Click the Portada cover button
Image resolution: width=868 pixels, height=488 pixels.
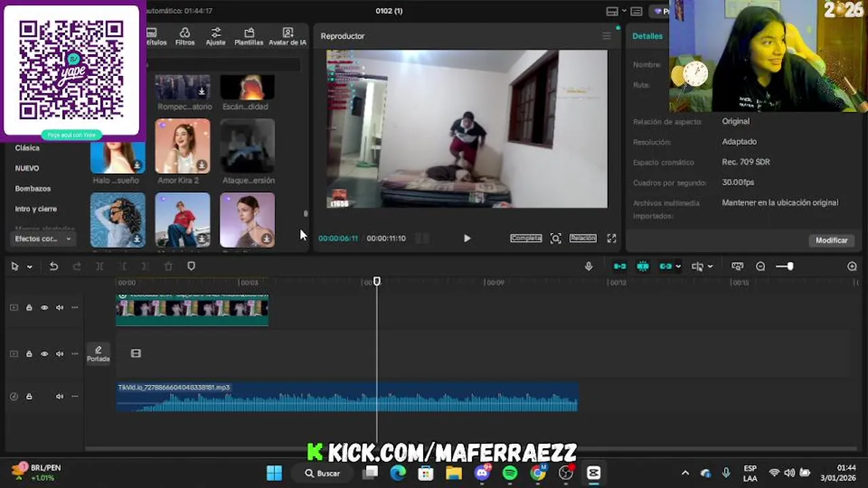[x=98, y=354]
